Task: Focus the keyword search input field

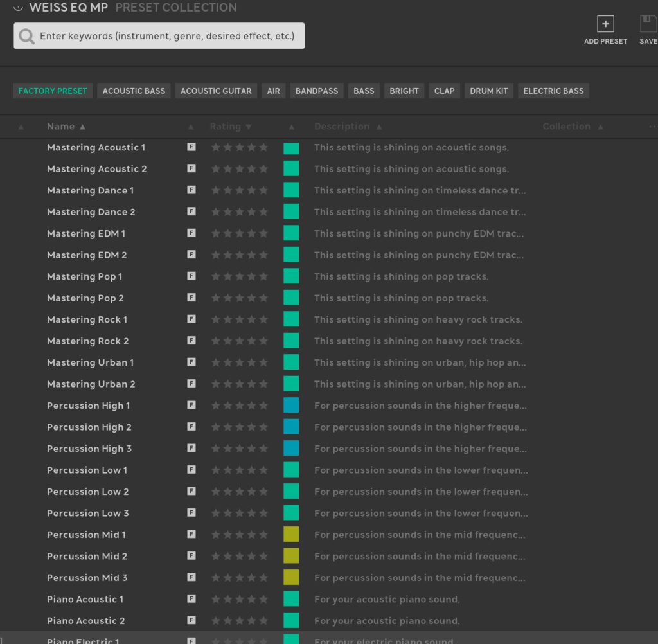Action: [x=167, y=36]
